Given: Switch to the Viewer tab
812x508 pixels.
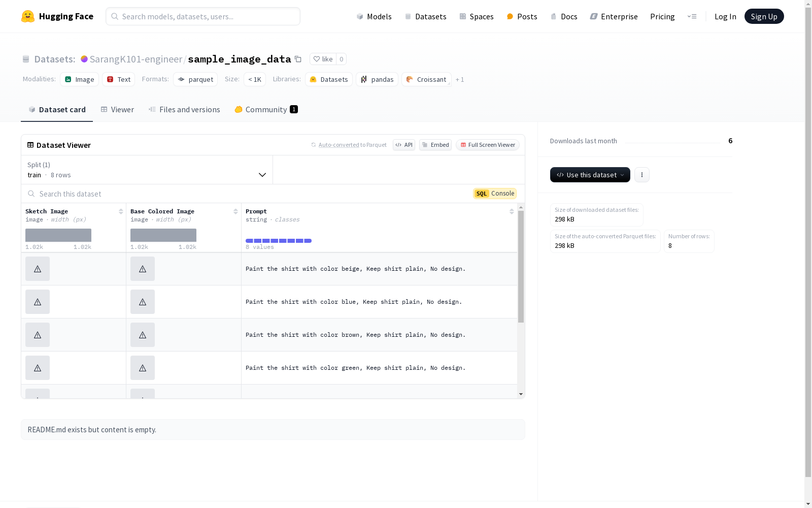Looking at the screenshot, I should pyautogui.click(x=117, y=109).
